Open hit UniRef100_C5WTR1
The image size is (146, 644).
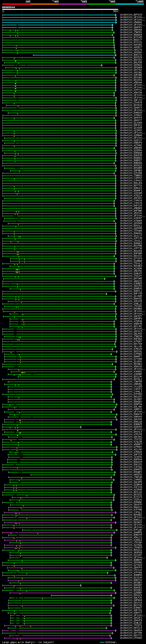coord(131,32)
